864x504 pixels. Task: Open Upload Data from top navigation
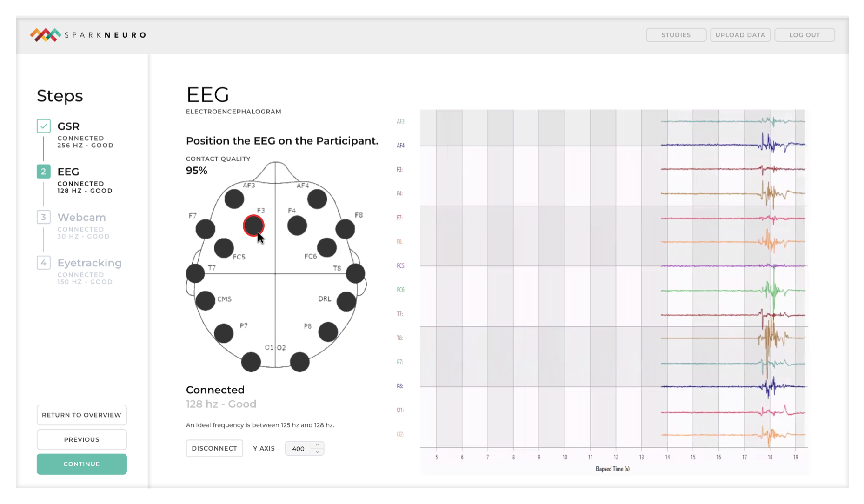click(x=740, y=35)
